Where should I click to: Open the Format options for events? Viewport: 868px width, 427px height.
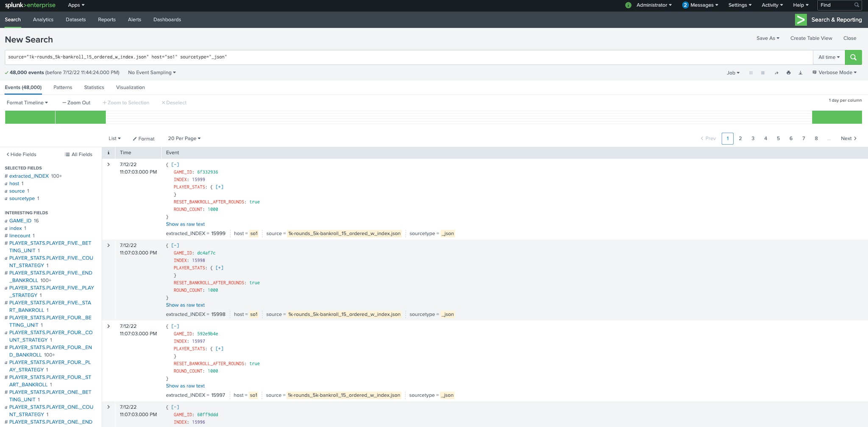coord(144,139)
